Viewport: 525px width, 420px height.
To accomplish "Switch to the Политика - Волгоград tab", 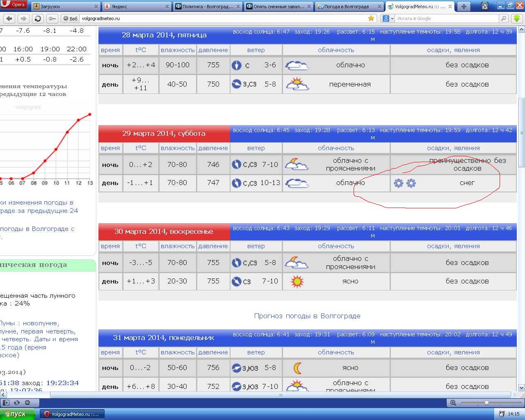I will 208,7.
